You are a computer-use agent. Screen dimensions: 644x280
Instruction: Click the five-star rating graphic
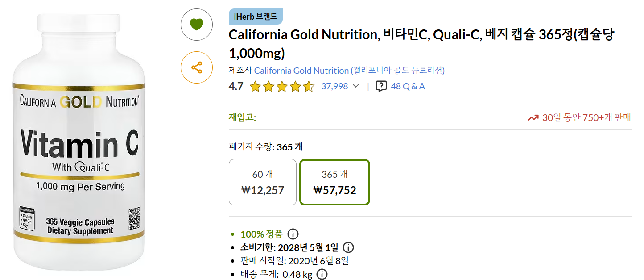(x=282, y=86)
